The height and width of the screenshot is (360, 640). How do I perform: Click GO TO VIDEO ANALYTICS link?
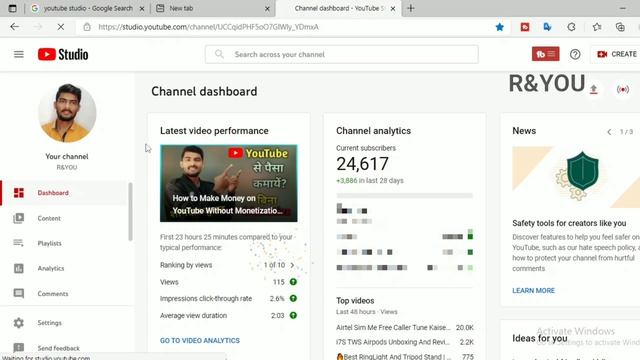(x=200, y=340)
